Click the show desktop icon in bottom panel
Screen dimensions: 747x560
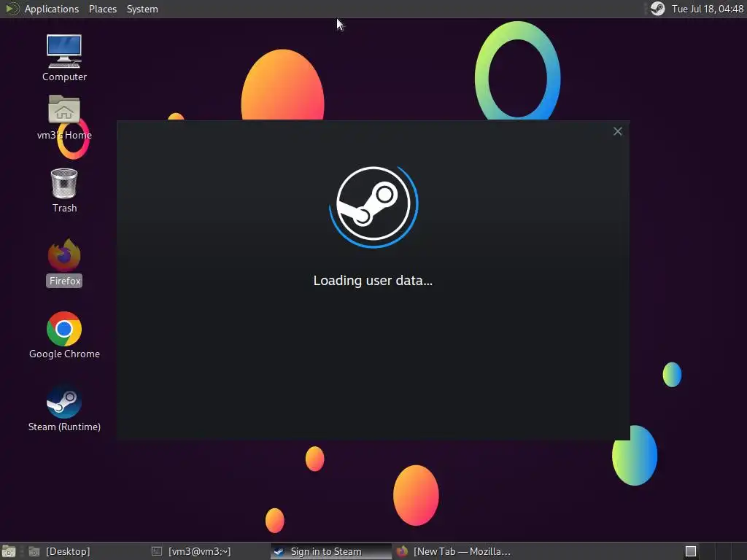[9, 551]
